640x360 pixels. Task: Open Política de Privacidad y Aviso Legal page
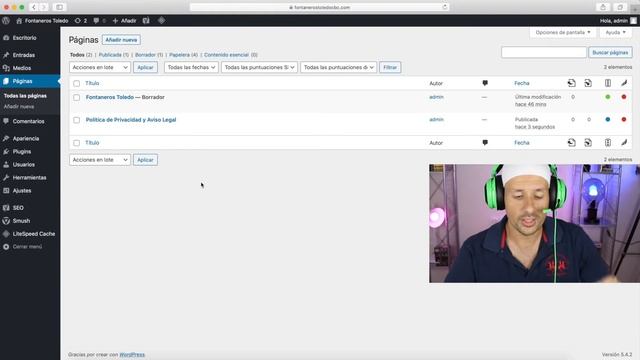131,120
